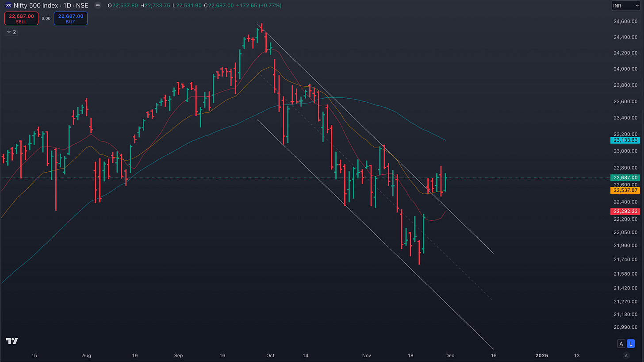Click the orange 22,537.87 price tag
The height and width of the screenshot is (362, 644).
[x=625, y=190]
